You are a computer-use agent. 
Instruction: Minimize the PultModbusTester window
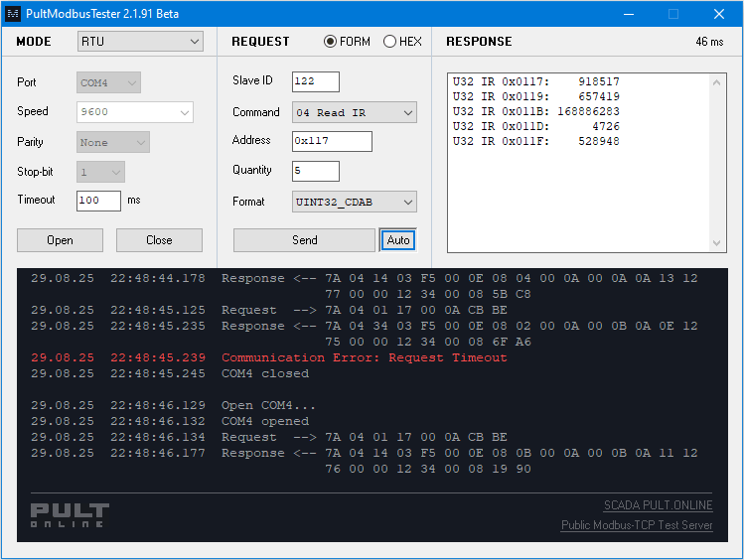pos(627,14)
